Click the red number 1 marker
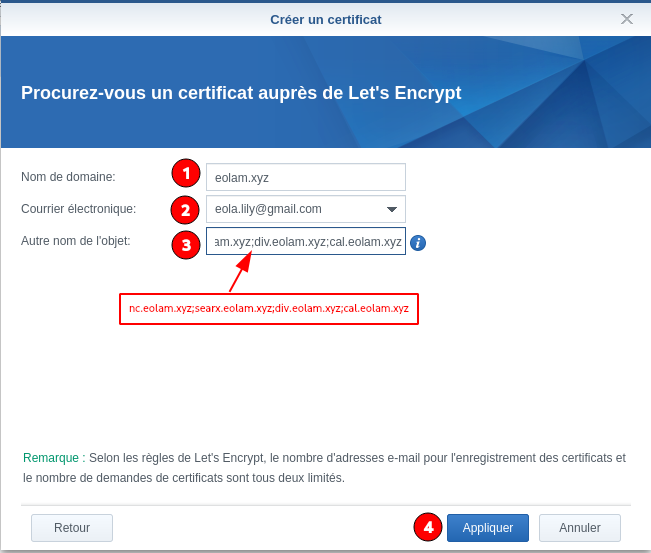 (186, 174)
